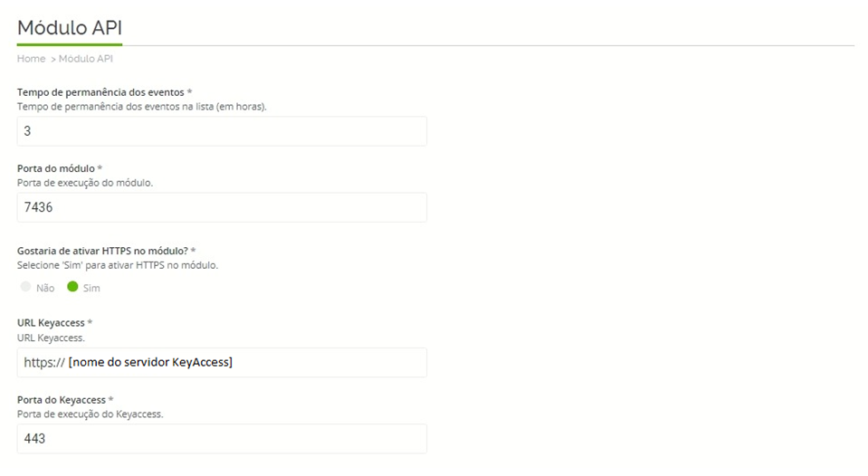Screen dimensions: 868x476
Task: Click the breadcrumb separator arrow after Home
Action: tap(53, 59)
